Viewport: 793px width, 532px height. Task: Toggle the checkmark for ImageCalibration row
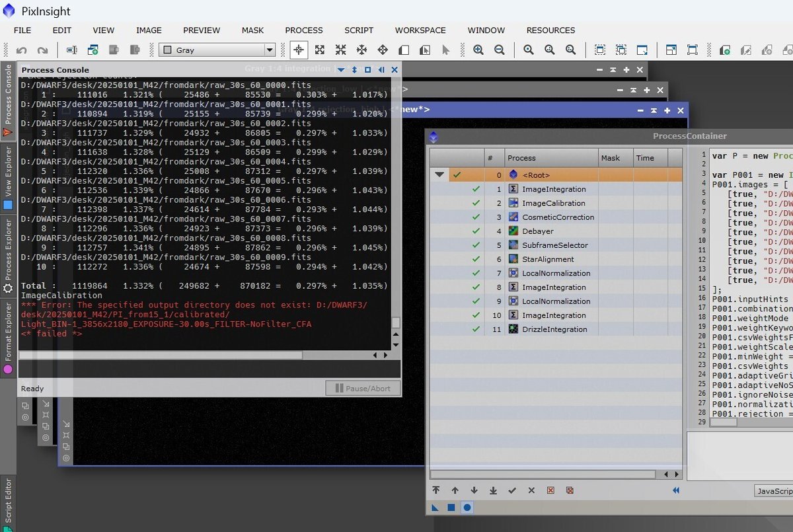(476, 203)
